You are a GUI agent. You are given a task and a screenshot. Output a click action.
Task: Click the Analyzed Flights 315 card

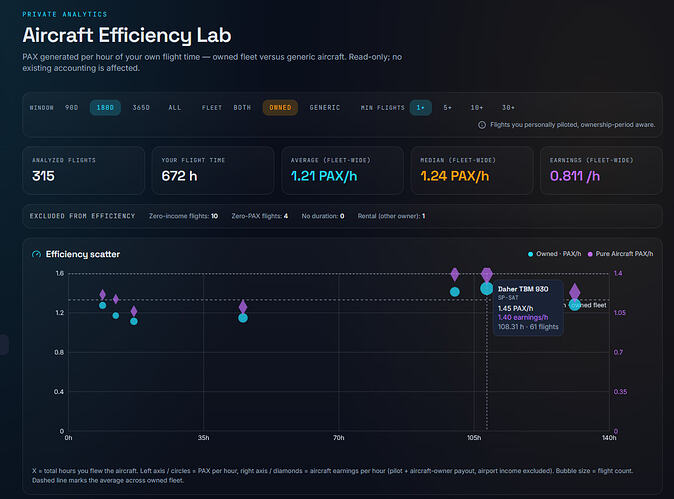tap(84, 170)
